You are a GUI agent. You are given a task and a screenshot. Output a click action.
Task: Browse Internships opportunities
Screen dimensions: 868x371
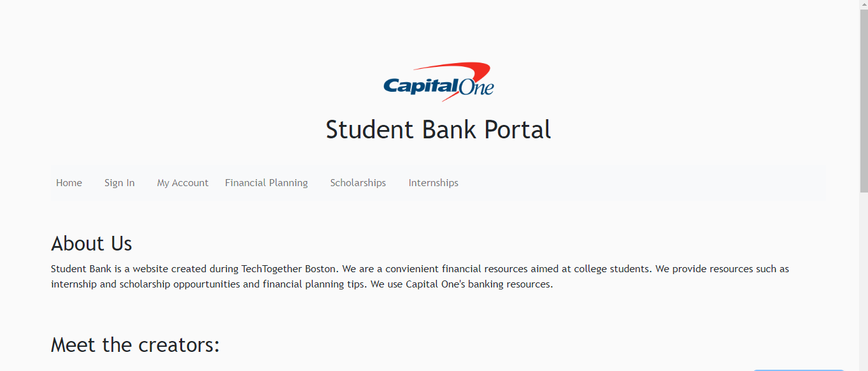(x=433, y=183)
